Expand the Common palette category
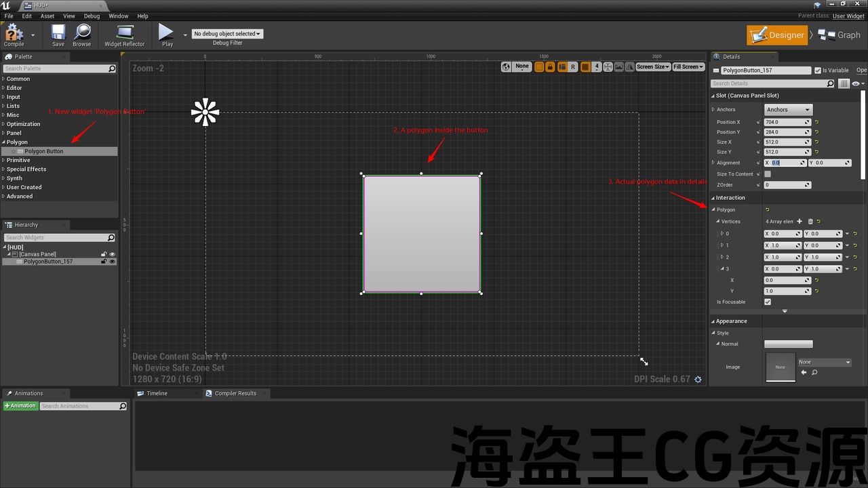The height and width of the screenshot is (488, 868). [x=18, y=79]
